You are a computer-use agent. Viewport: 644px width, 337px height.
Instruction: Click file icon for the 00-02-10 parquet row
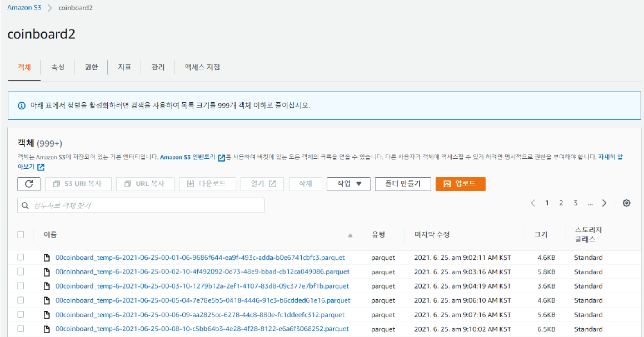47,271
